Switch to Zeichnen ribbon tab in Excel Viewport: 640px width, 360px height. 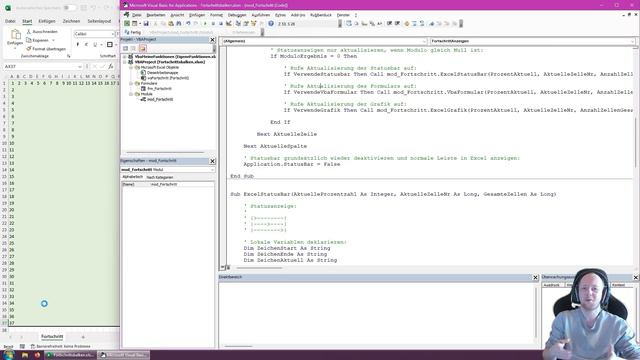pos(71,21)
